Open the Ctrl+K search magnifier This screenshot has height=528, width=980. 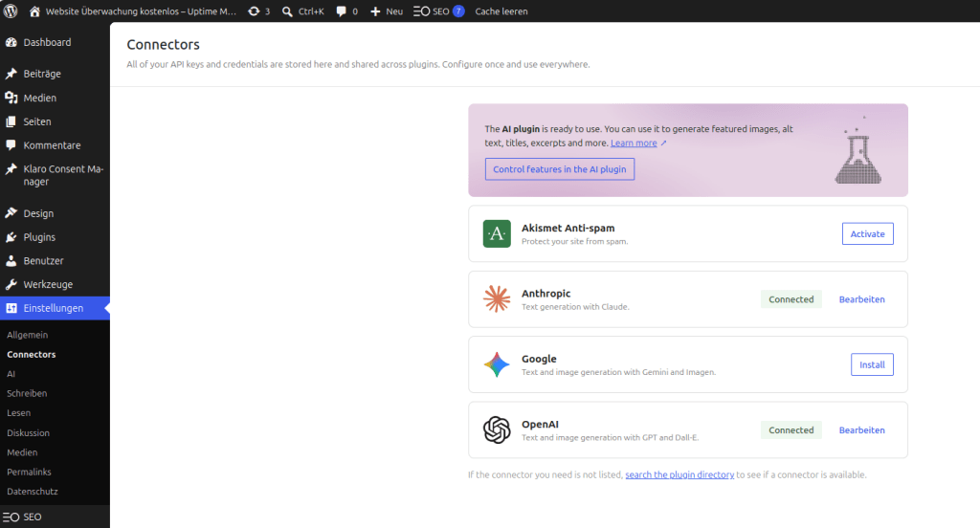[287, 11]
